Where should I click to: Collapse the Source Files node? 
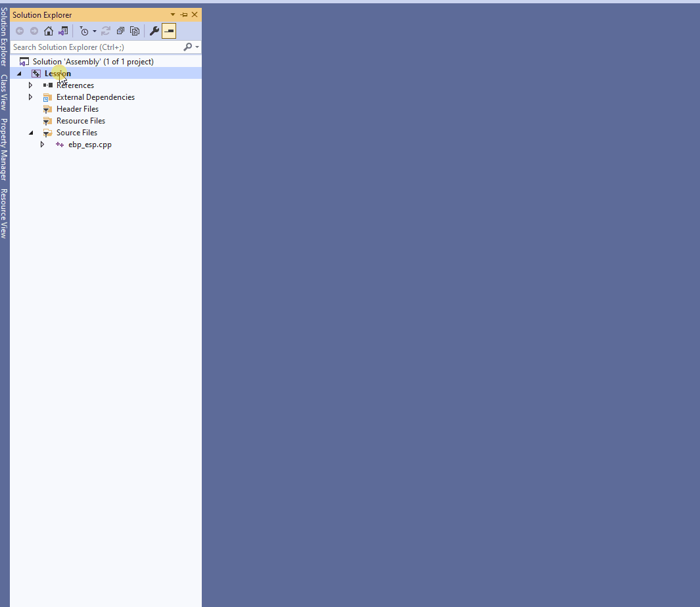(x=31, y=133)
